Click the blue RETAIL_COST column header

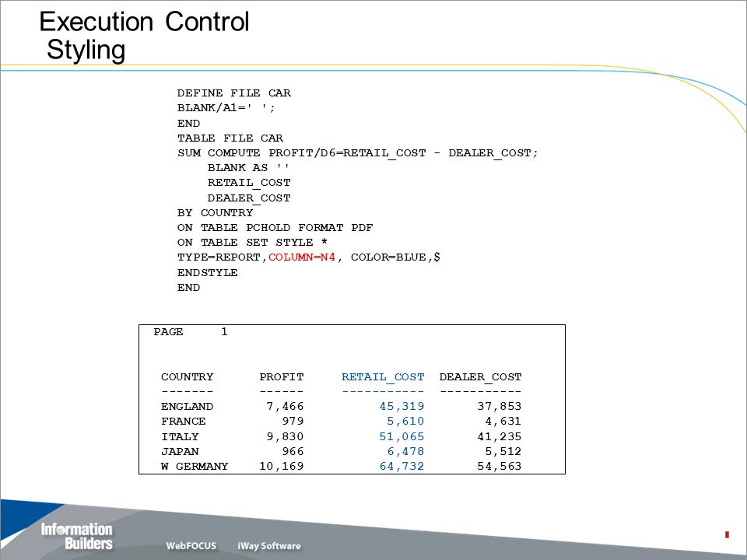coord(383,376)
